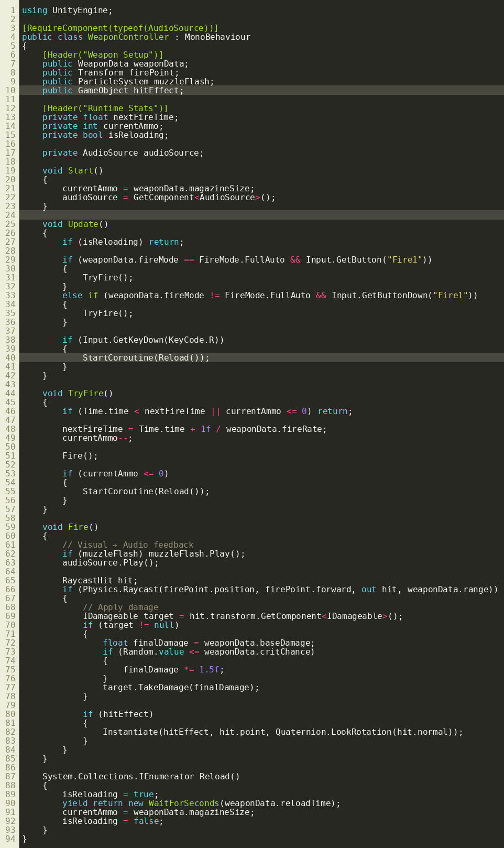
Task: Click the 'Fire();' call statement
Action: tap(80, 456)
